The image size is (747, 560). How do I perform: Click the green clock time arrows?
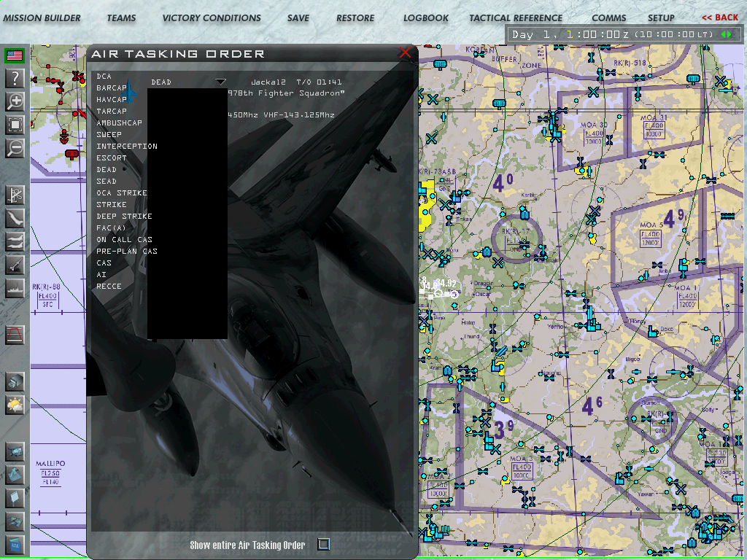coord(726,34)
